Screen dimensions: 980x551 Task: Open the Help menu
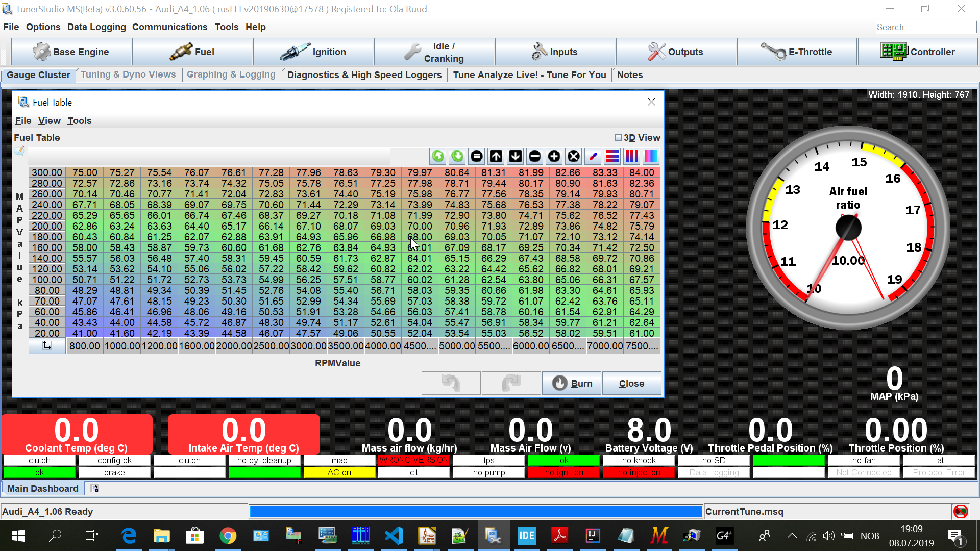[x=255, y=27]
